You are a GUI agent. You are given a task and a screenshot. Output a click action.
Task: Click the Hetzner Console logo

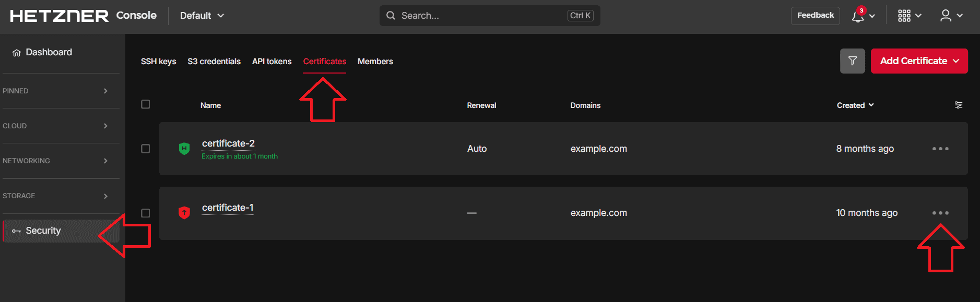(84, 16)
